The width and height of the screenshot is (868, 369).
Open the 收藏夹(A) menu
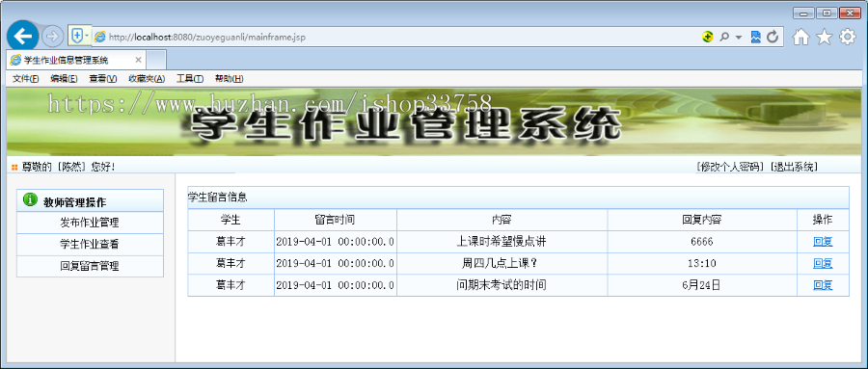click(x=147, y=79)
